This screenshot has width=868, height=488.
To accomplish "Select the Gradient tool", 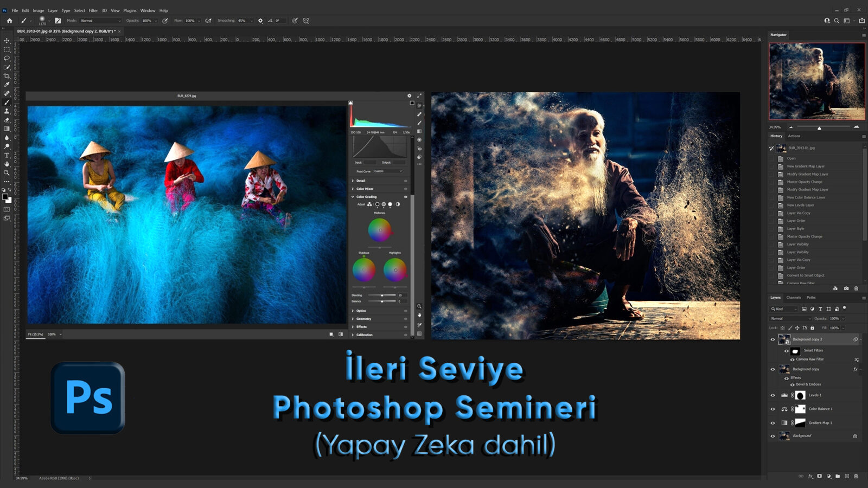I will pyautogui.click(x=7, y=129).
